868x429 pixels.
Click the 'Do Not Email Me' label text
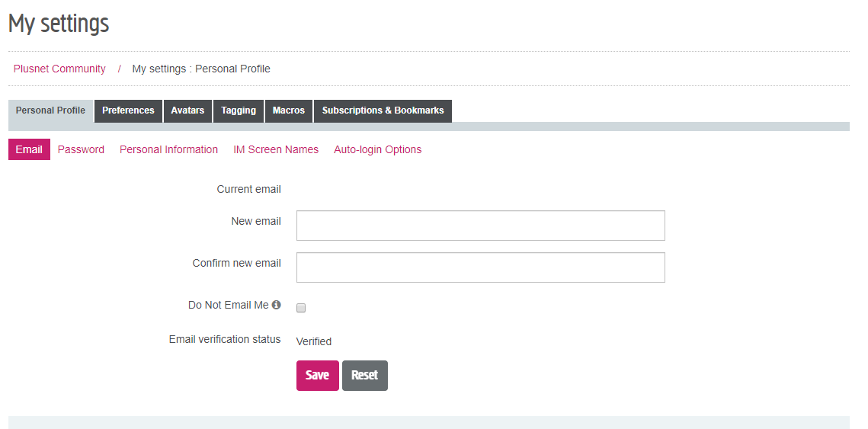coord(228,305)
